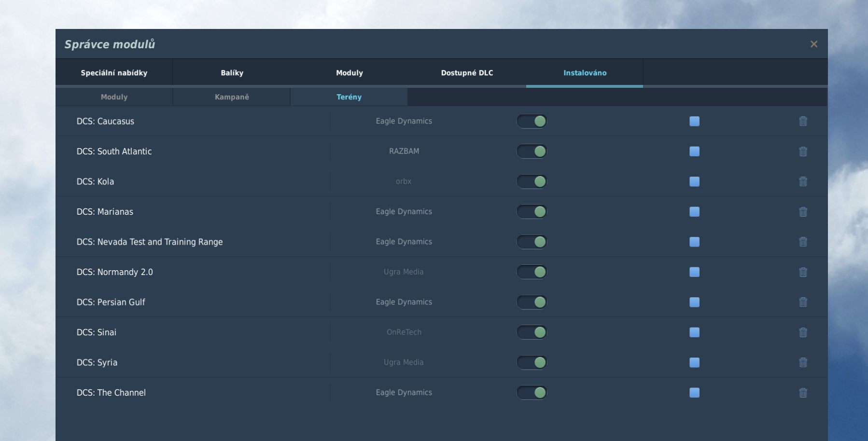Select DCS: Nevada Test and Training Range
This screenshot has width=868, height=441.
click(150, 242)
